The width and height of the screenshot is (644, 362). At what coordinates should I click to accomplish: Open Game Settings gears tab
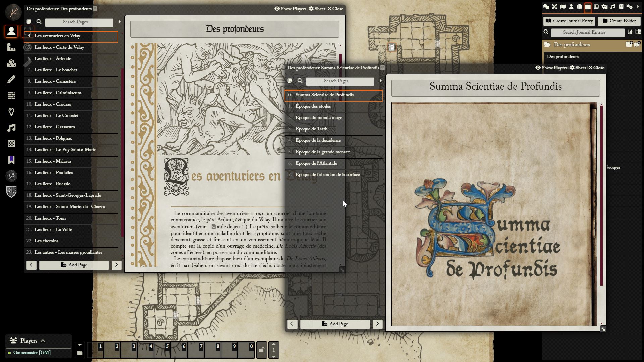(629, 7)
